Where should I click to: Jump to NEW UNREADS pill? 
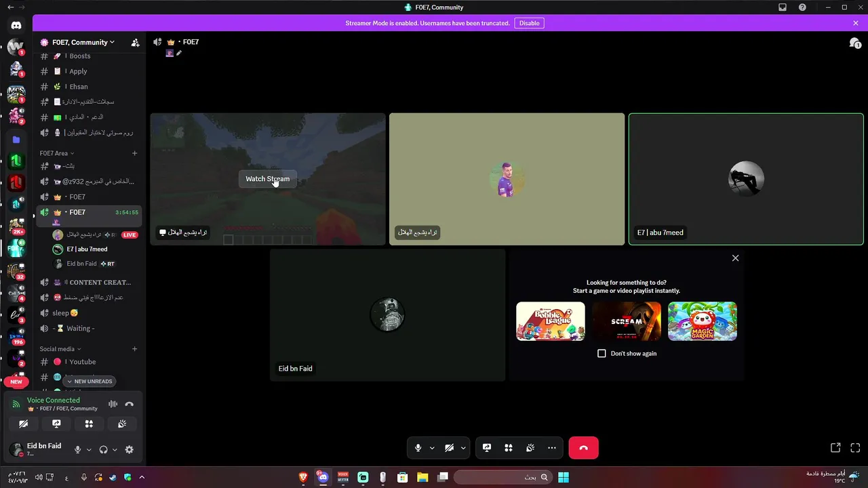[x=89, y=382]
